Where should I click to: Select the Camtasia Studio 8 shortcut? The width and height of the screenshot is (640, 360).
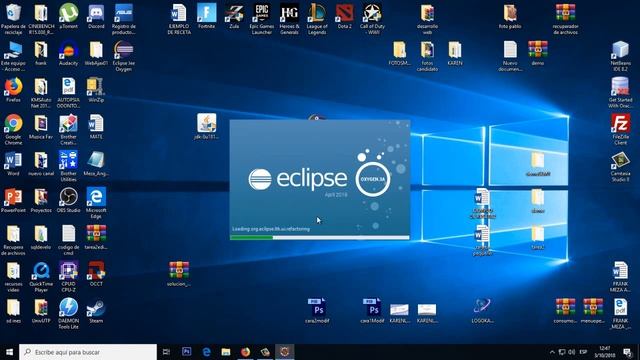click(620, 166)
